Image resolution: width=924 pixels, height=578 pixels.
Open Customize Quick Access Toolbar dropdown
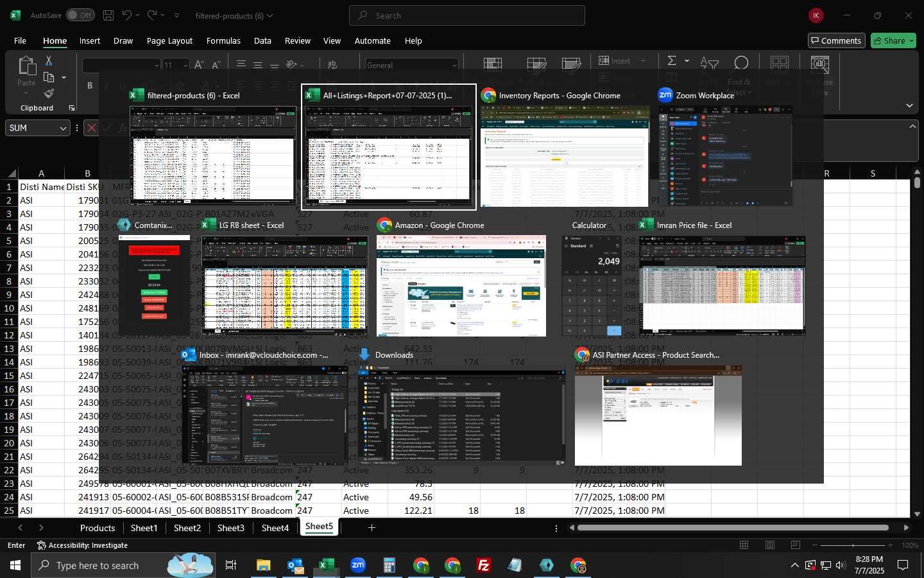click(x=176, y=15)
